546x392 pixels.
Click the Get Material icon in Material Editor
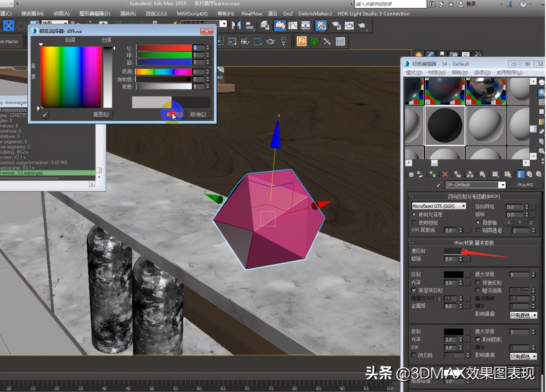click(410, 174)
